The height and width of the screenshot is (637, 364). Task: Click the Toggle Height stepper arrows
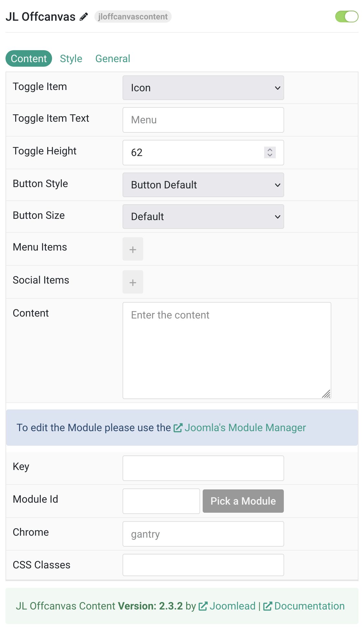pos(270,152)
